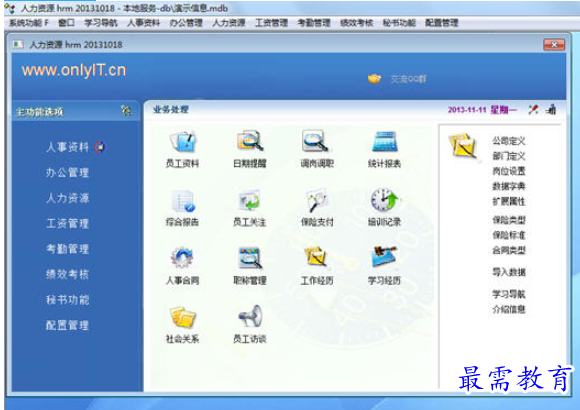Open the 社会关系 folder icon
This screenshot has height=410, width=580.
pos(183,317)
